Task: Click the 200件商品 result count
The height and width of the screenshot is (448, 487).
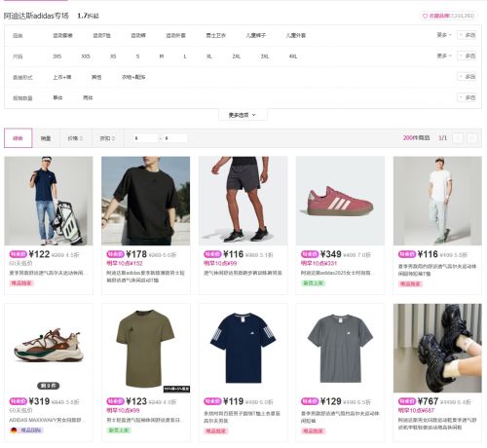Action: pyautogui.click(x=416, y=138)
